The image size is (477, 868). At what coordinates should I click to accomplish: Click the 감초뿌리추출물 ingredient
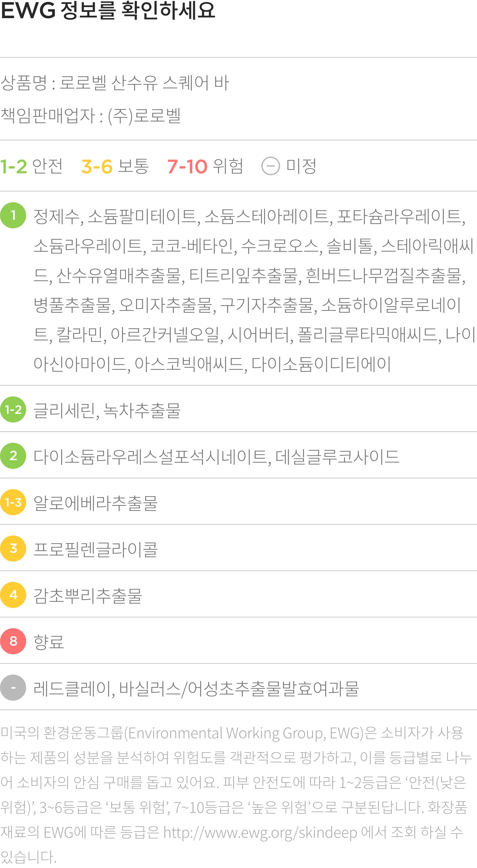[x=88, y=596]
